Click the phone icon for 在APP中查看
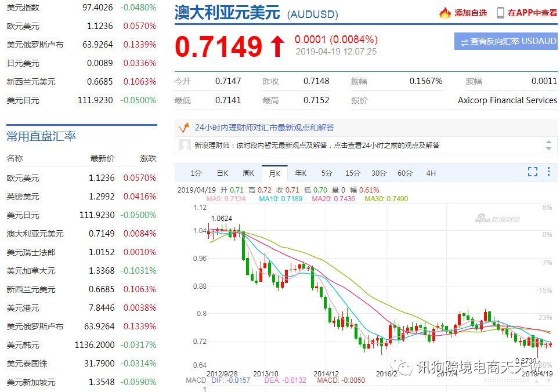 click(500, 13)
